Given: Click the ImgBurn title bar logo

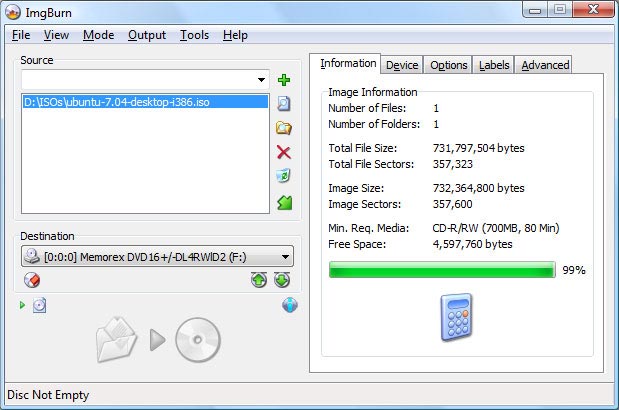Looking at the screenshot, I should pos(13,13).
